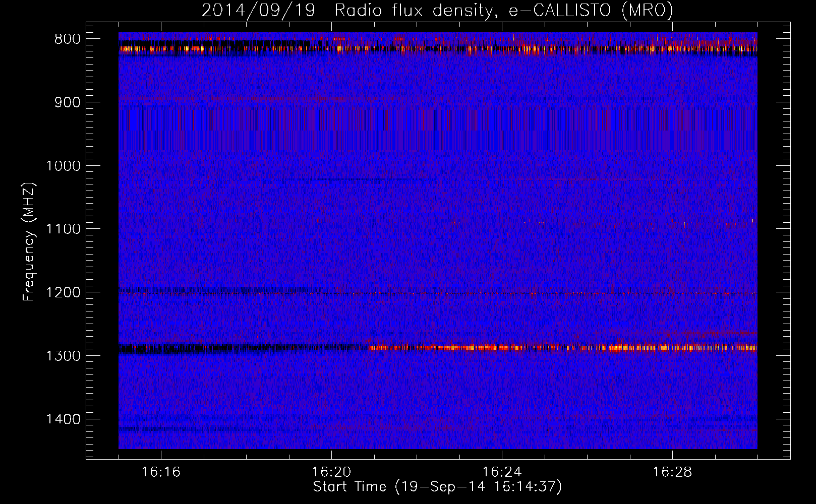The width and height of the screenshot is (816, 504).
Task: Click the bright interference band near 815 MHz
Action: click(438, 49)
